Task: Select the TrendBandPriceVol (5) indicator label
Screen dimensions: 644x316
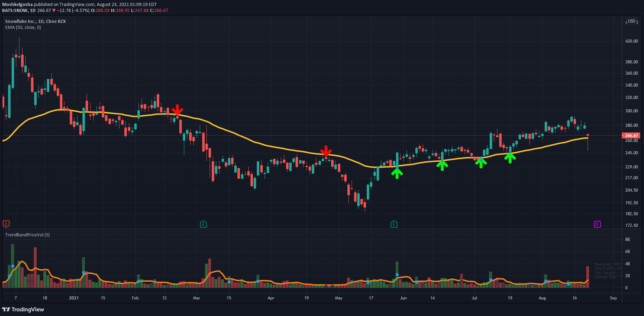Action: click(27, 235)
